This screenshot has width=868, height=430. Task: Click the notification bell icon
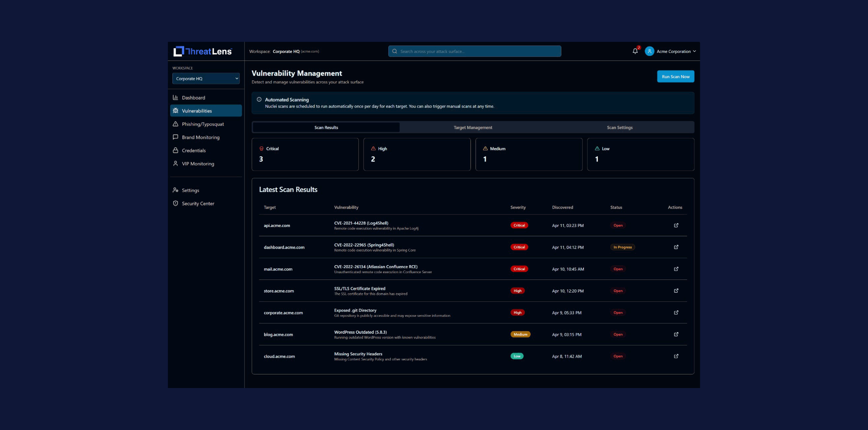635,51
